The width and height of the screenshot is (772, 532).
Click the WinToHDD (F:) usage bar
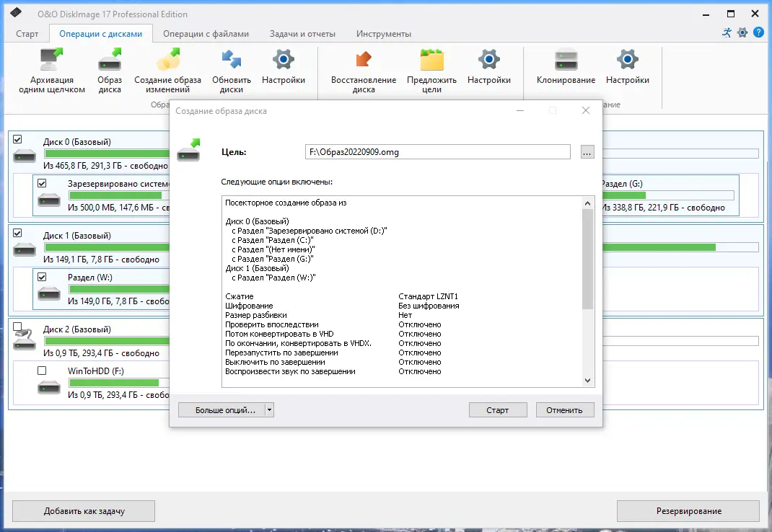click(x=120, y=382)
